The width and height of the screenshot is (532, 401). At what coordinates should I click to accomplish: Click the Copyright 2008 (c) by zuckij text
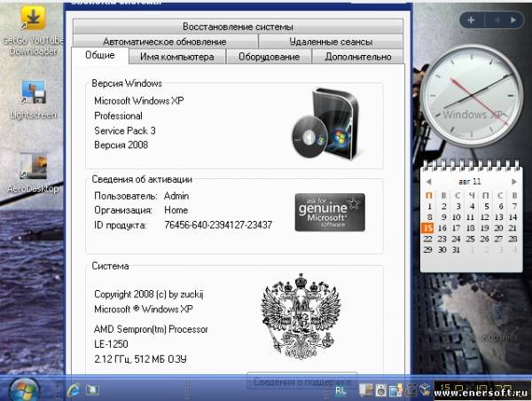coord(149,295)
